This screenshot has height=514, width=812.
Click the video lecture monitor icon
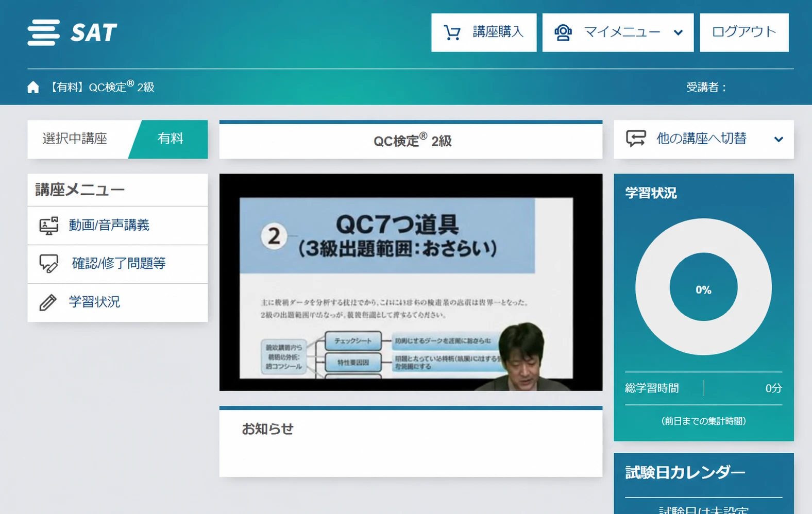(49, 226)
